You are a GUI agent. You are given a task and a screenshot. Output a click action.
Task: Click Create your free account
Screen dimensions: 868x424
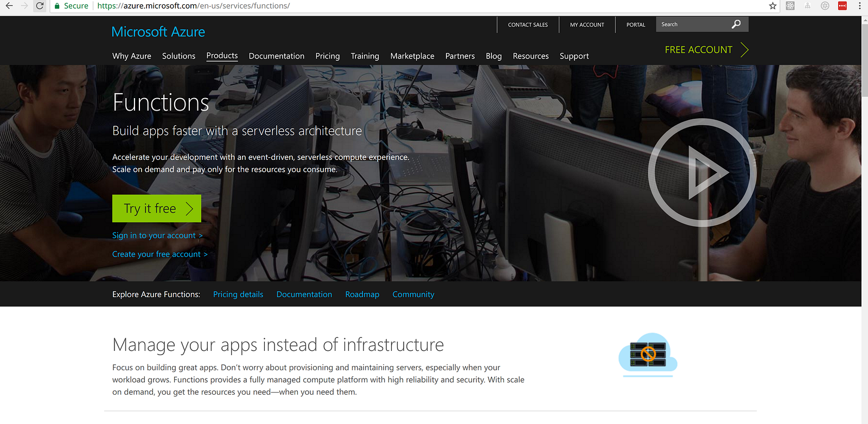click(x=160, y=254)
